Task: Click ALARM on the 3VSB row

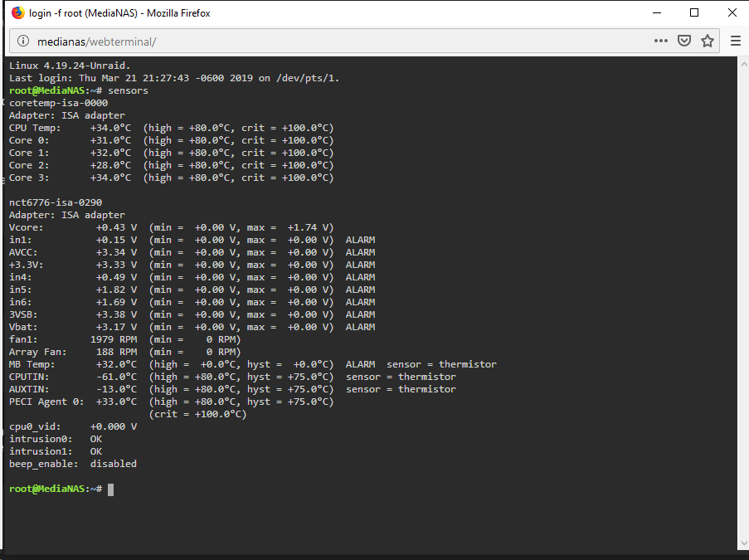Action: point(360,314)
